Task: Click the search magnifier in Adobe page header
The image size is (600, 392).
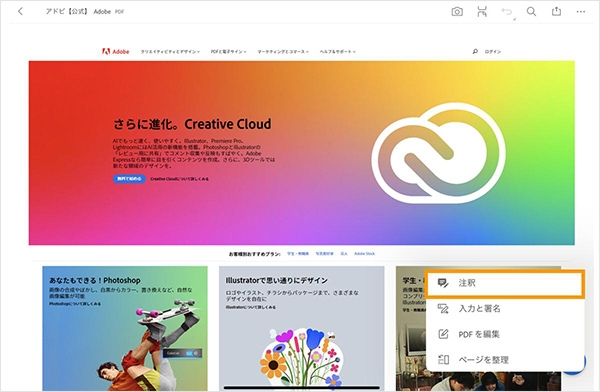Action: click(x=475, y=51)
